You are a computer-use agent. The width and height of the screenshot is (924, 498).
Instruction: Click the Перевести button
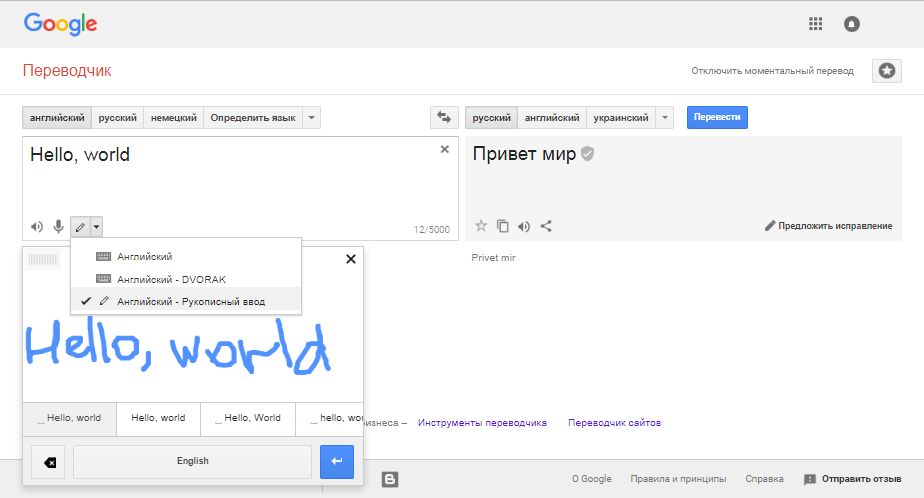pyautogui.click(x=717, y=117)
